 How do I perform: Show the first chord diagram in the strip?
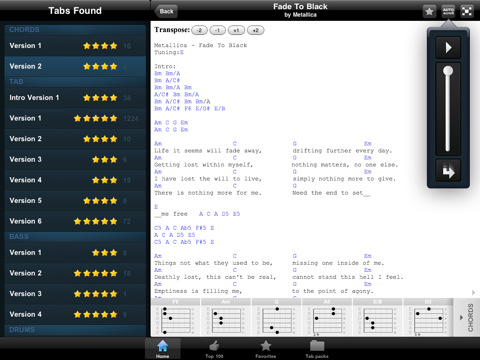[176, 317]
